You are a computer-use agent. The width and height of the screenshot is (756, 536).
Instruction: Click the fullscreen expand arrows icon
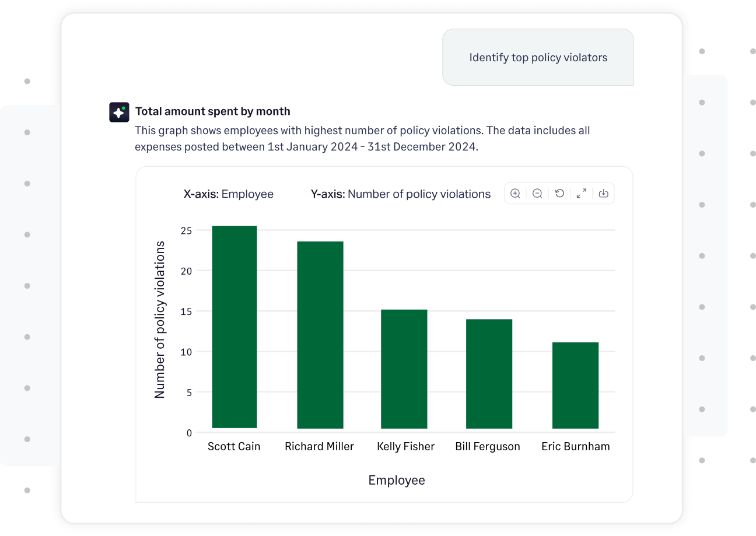581,193
